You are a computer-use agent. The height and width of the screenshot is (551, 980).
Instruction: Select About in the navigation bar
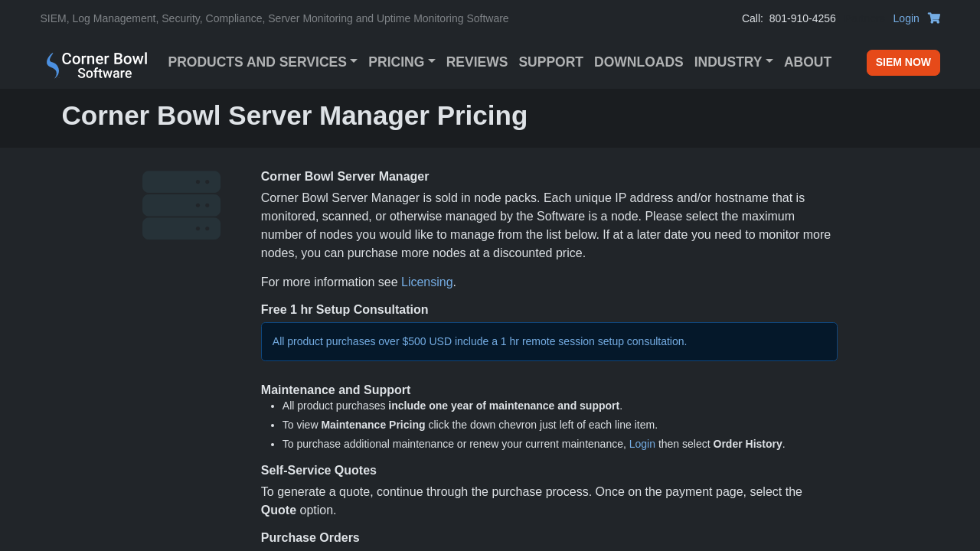pyautogui.click(x=807, y=62)
